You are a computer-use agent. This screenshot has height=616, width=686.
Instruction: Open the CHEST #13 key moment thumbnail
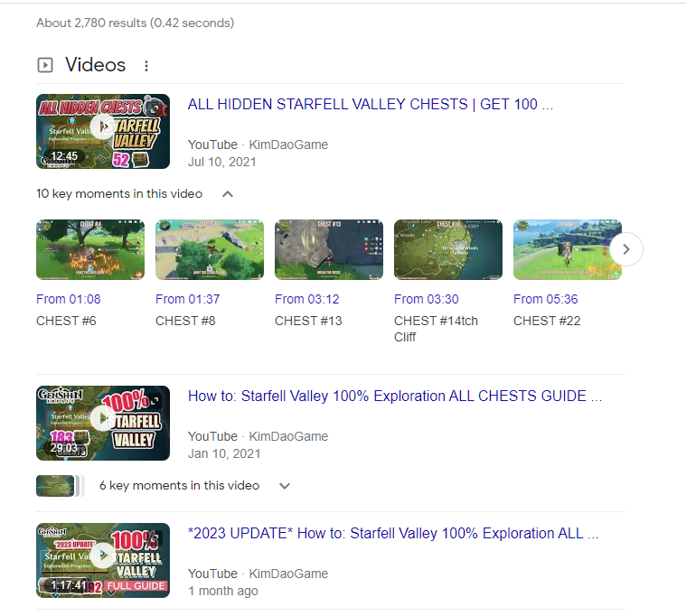329,249
